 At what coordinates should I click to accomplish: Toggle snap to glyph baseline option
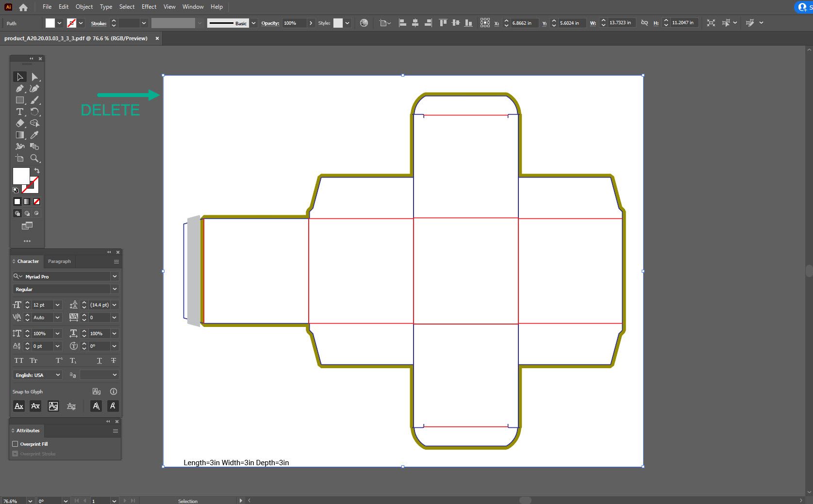tap(18, 406)
